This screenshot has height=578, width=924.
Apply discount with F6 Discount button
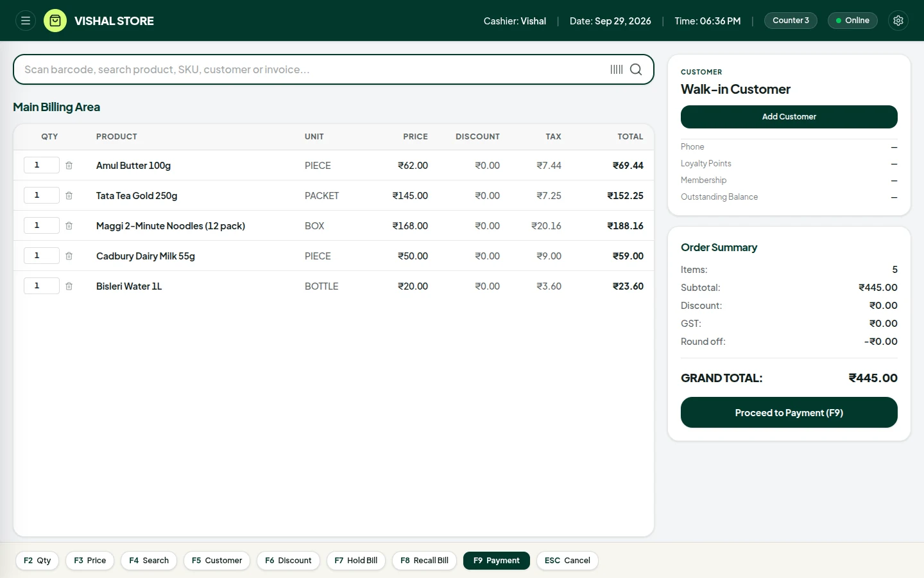[288, 561]
